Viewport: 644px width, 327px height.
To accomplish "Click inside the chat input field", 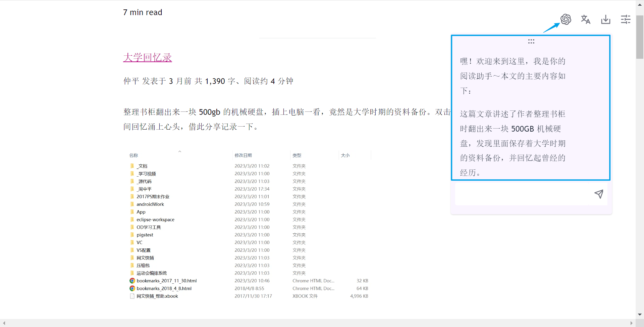I will (x=520, y=194).
